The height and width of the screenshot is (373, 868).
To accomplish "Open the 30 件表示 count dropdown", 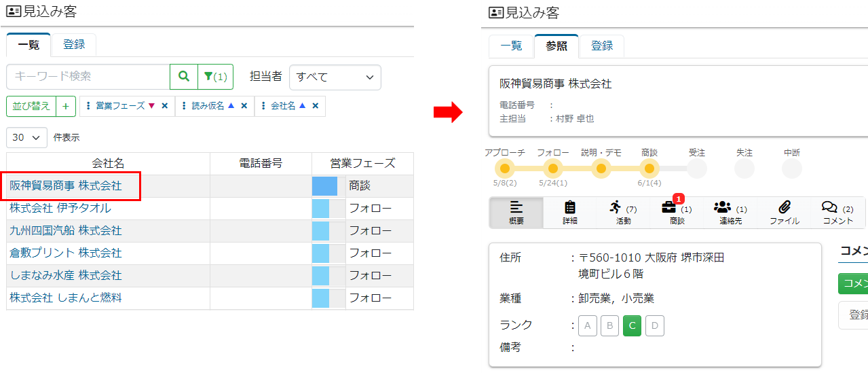I will point(26,137).
